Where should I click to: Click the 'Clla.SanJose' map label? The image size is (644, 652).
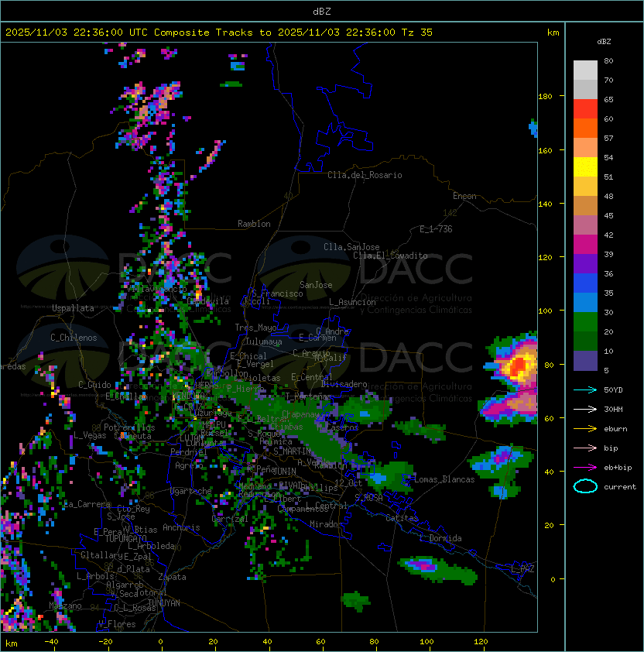coord(351,247)
